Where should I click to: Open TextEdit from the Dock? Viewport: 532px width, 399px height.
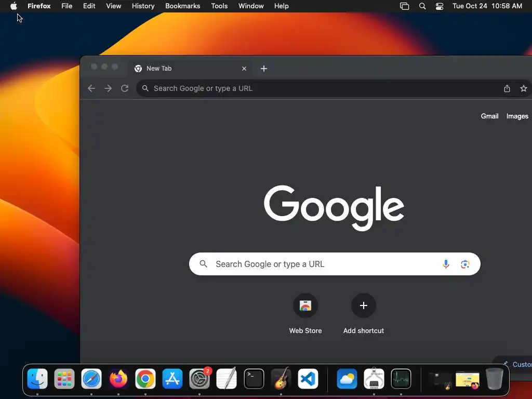click(x=227, y=379)
